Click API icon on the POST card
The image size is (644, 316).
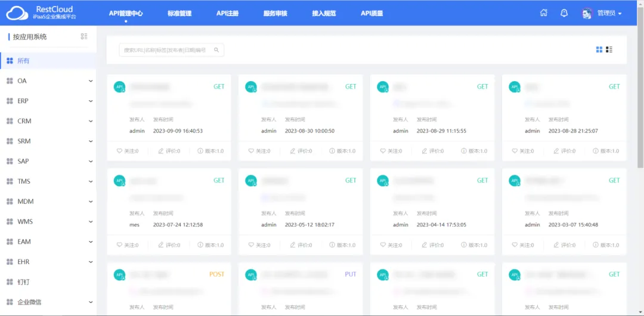click(x=119, y=274)
